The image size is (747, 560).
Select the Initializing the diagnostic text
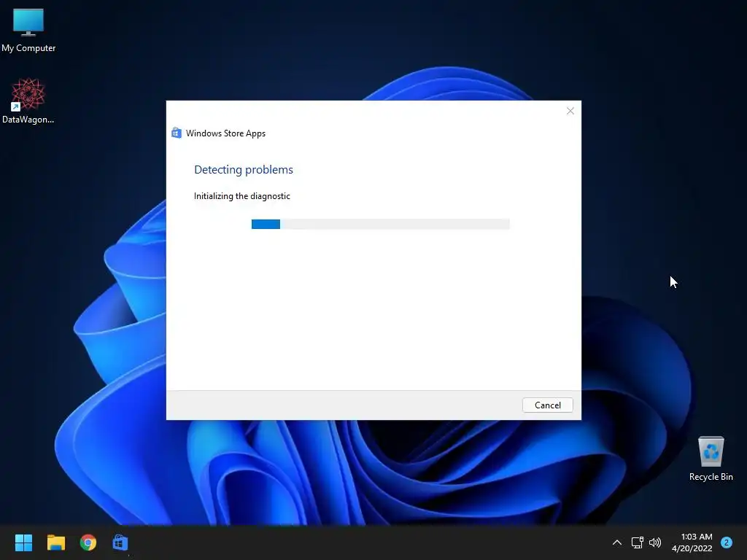point(242,196)
